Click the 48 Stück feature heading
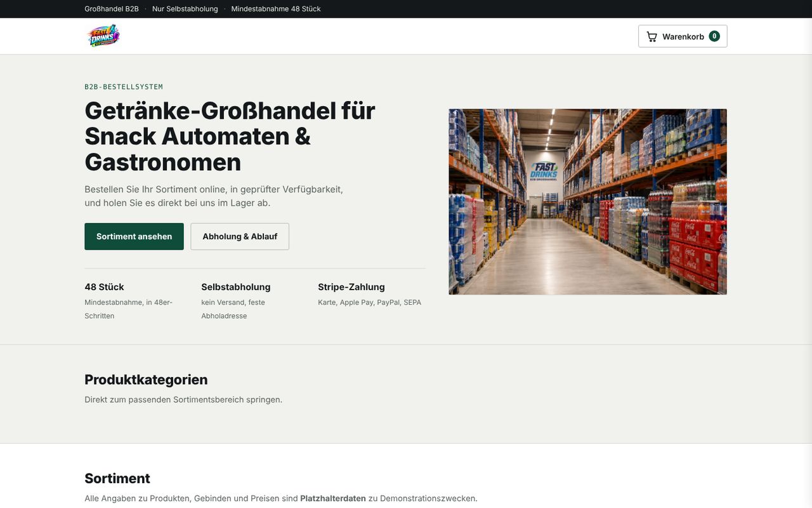The width and height of the screenshot is (812, 508). 104,287
